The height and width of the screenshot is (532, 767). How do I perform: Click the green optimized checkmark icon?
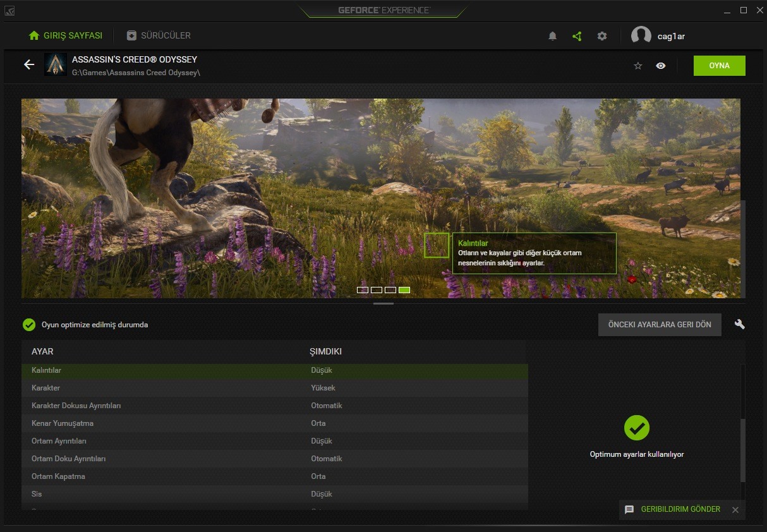pyautogui.click(x=29, y=325)
